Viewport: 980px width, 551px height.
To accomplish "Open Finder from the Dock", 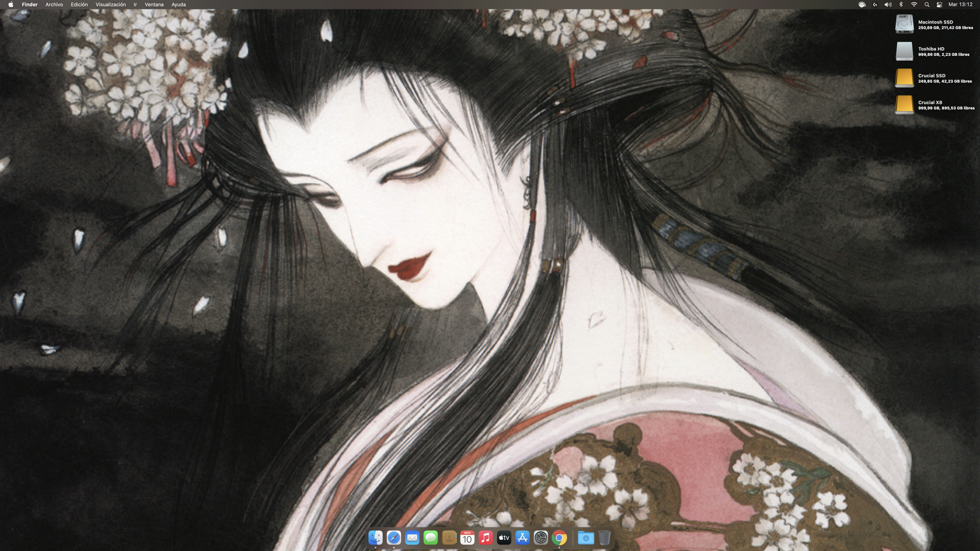I will [x=375, y=538].
